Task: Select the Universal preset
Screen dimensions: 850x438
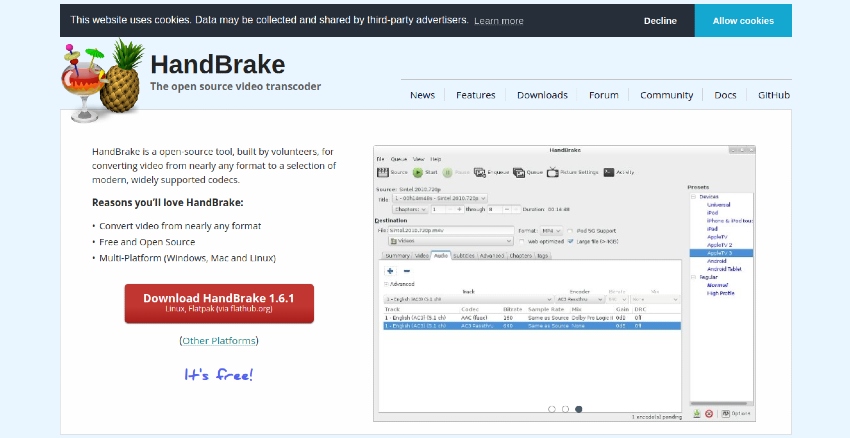Action: (x=718, y=205)
